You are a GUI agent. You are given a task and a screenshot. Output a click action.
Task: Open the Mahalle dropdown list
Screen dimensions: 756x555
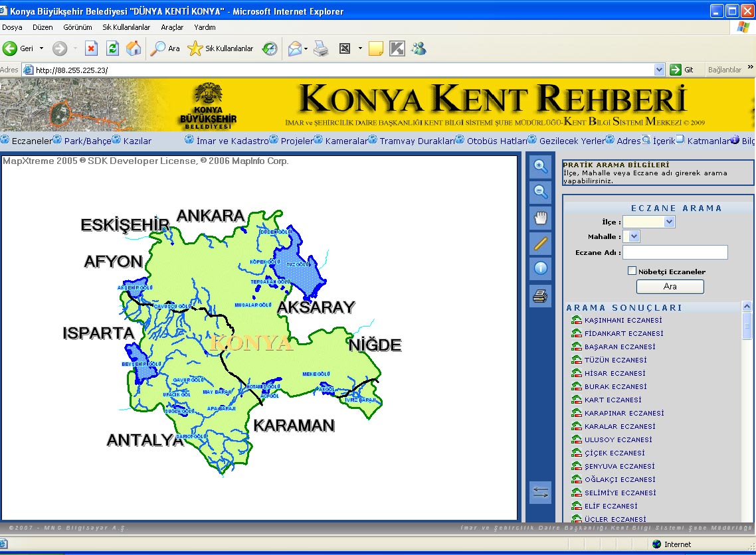[x=631, y=236]
